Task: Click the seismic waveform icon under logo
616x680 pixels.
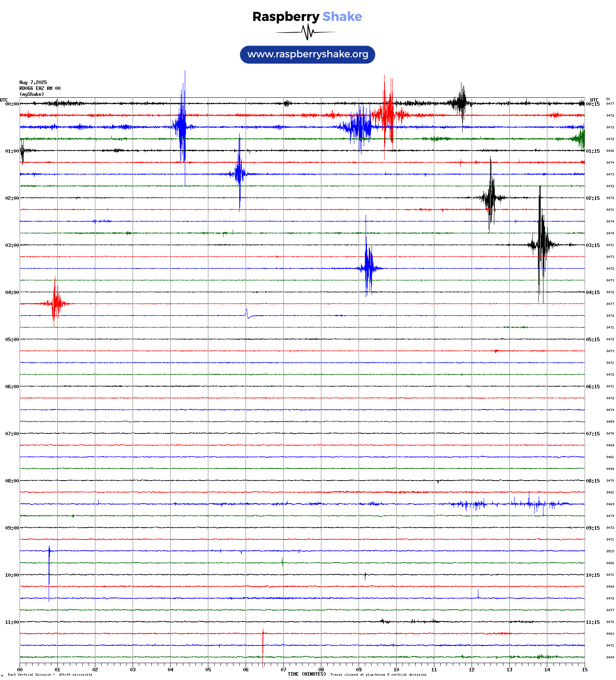Action: [307, 32]
